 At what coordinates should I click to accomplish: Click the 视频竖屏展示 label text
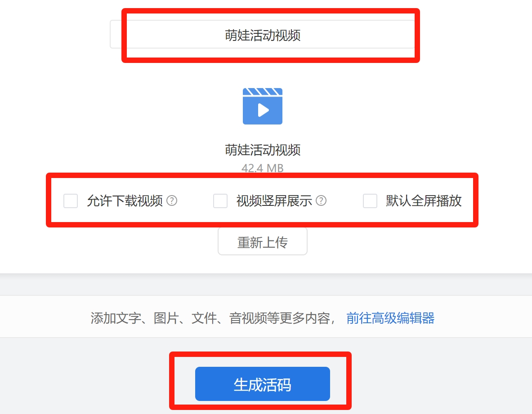(x=274, y=201)
